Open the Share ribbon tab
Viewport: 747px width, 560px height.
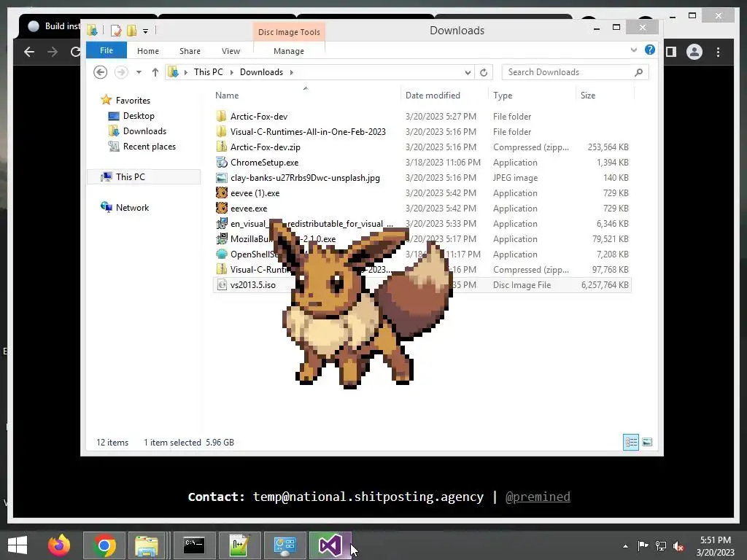click(190, 51)
